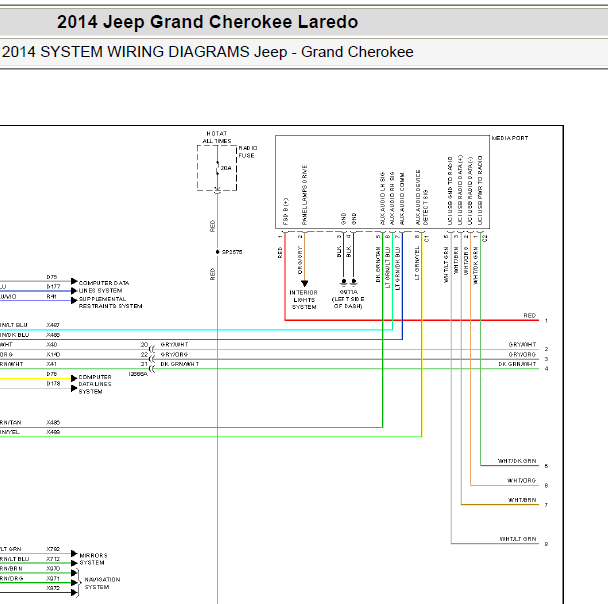Viewport: 608px width, 604px height.
Task: Click the "X972" circuit code
Action: pyautogui.click(x=53, y=588)
